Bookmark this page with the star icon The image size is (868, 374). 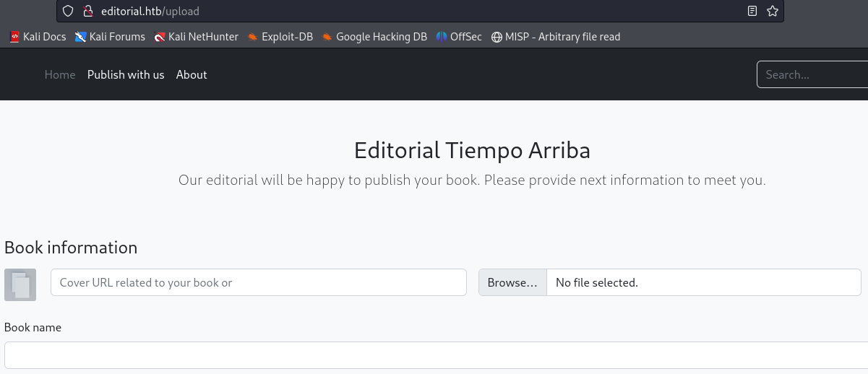coord(772,11)
